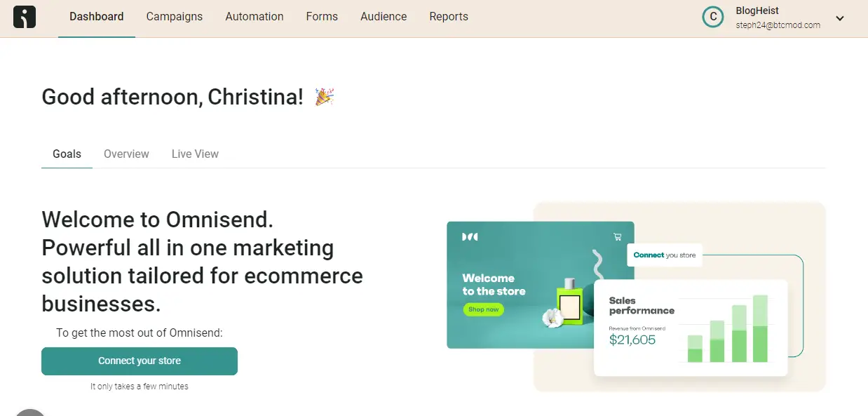
Task: Select the Goals tab
Action: point(67,154)
